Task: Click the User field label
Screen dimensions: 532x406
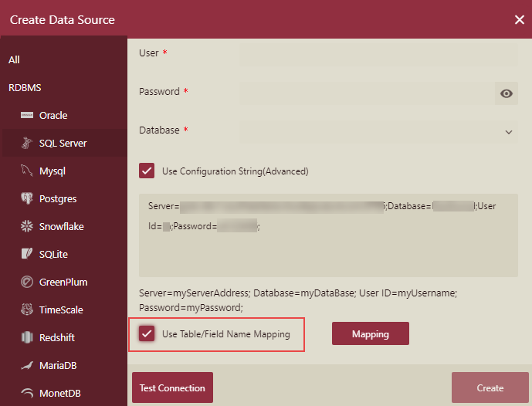Action: pos(148,53)
